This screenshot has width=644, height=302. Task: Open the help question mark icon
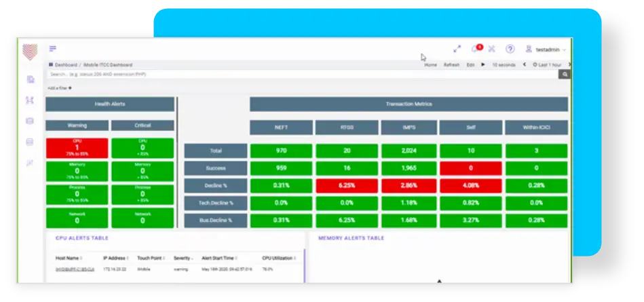[510, 50]
